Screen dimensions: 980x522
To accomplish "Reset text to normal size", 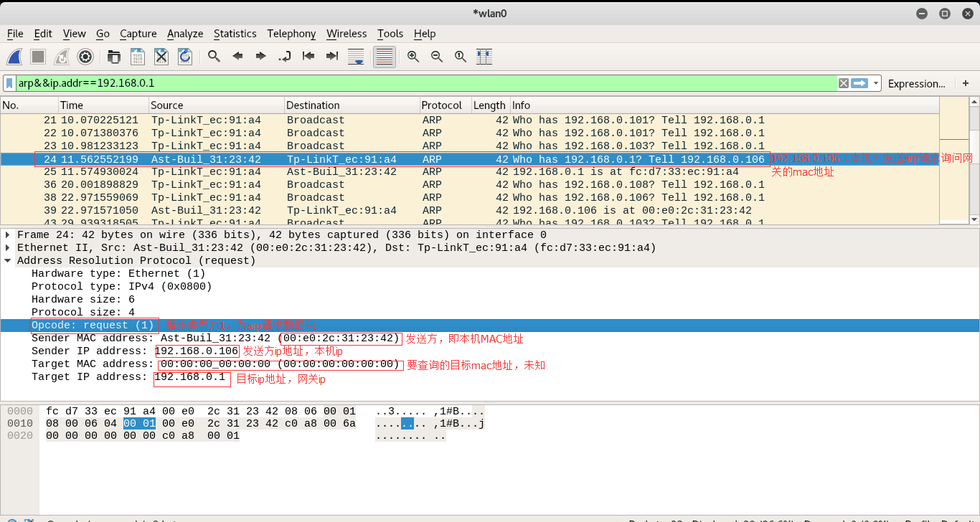I will click(461, 57).
